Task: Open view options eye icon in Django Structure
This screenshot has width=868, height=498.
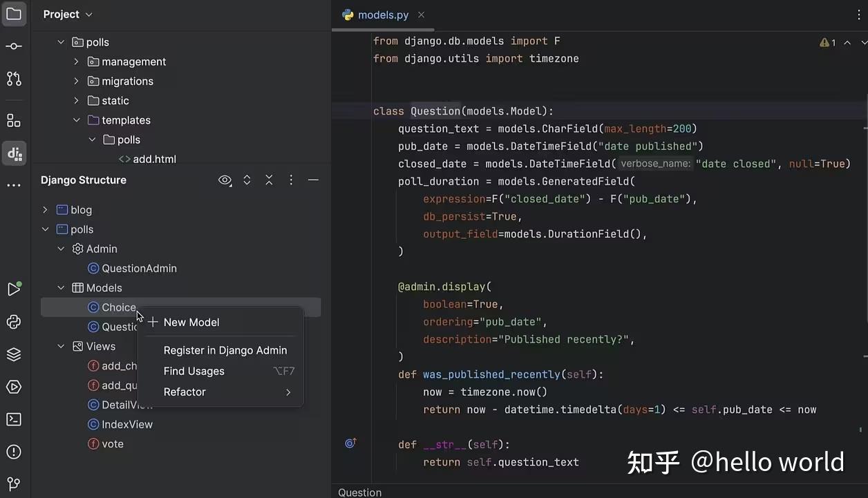Action: click(225, 180)
